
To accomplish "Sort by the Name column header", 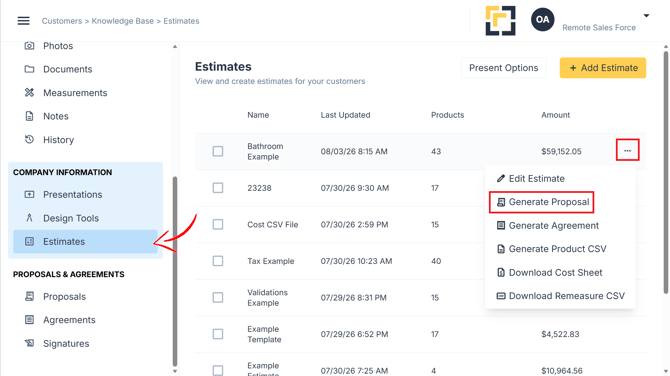I will [x=258, y=115].
